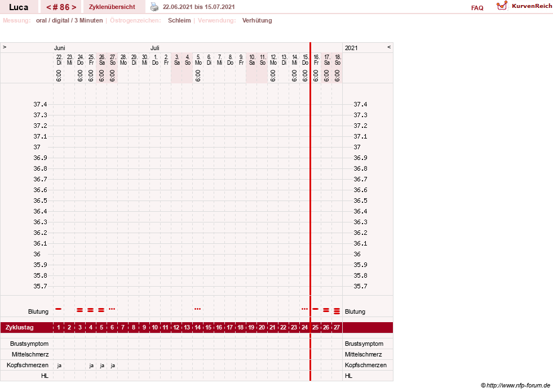Click the 'Verhütung' usage value
The width and height of the screenshot is (553, 392).
click(x=257, y=20)
